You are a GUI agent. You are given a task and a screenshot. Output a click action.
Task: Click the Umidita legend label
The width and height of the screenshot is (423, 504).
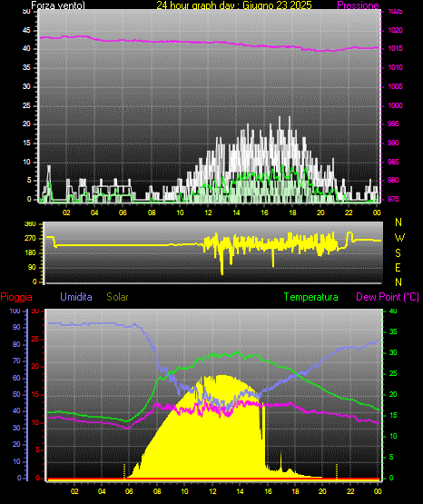[x=76, y=297]
